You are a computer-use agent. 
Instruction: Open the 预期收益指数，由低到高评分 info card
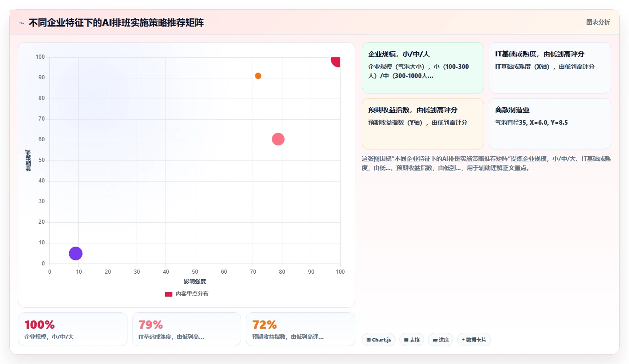[423, 124]
